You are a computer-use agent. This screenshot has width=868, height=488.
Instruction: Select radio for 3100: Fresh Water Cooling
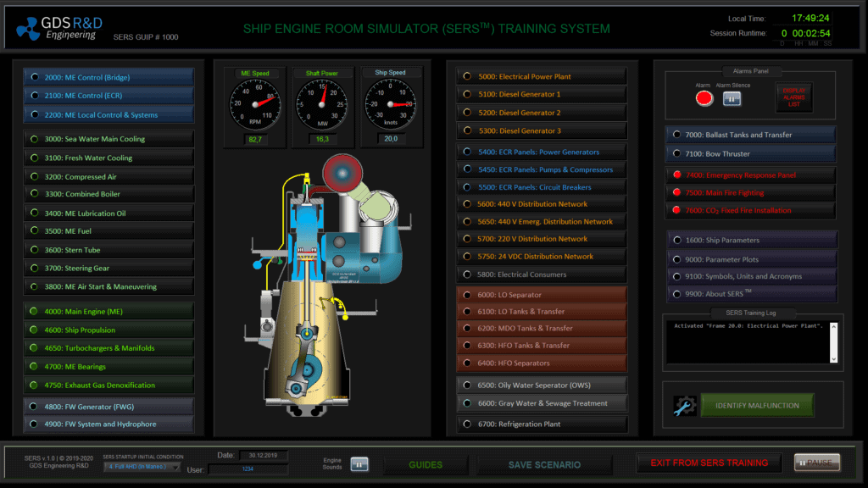tap(34, 158)
